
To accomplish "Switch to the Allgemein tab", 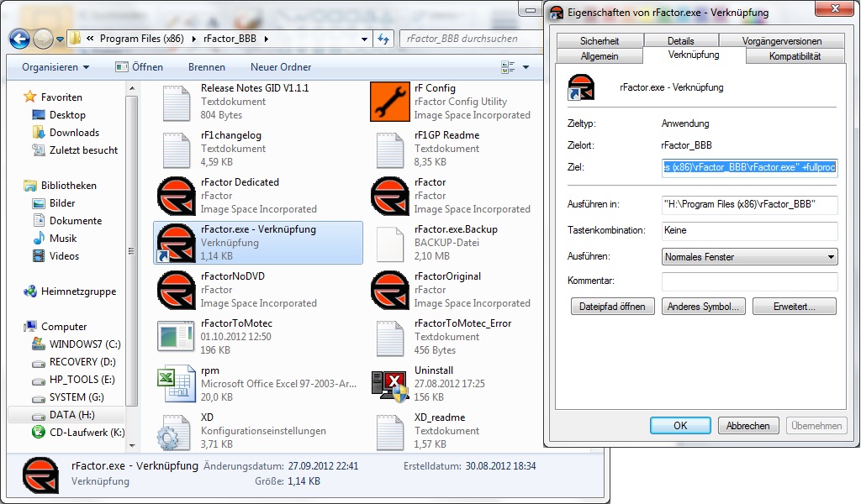I will tap(599, 56).
